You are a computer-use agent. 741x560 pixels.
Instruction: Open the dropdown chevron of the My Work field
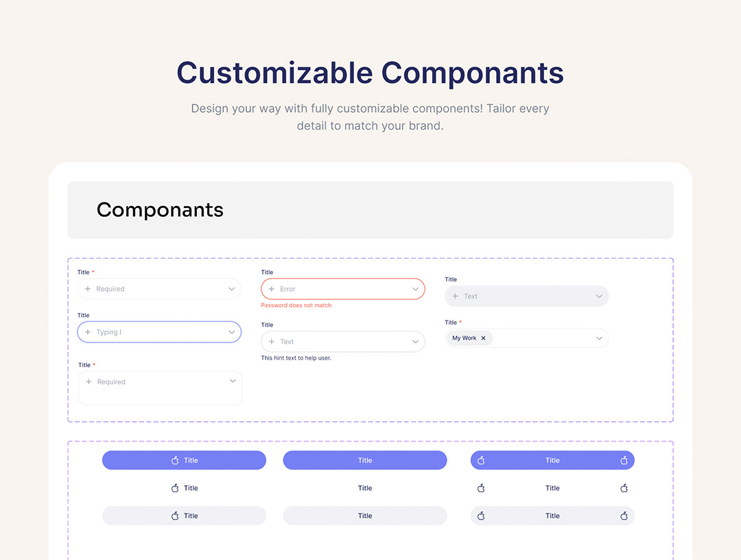point(599,338)
